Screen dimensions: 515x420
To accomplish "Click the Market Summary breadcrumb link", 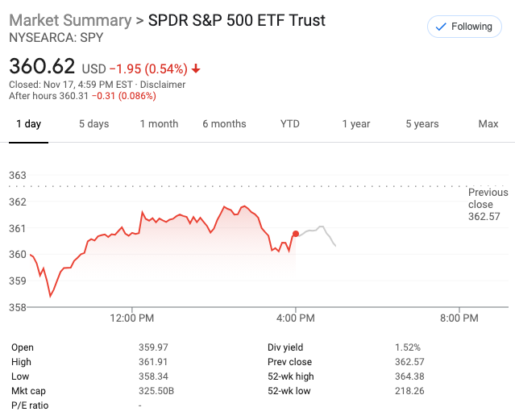I will [70, 20].
